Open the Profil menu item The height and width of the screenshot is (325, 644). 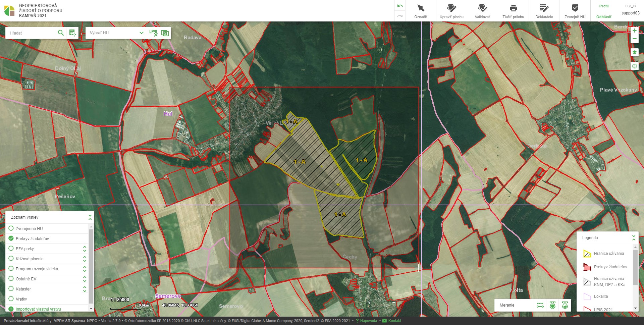pyautogui.click(x=604, y=6)
